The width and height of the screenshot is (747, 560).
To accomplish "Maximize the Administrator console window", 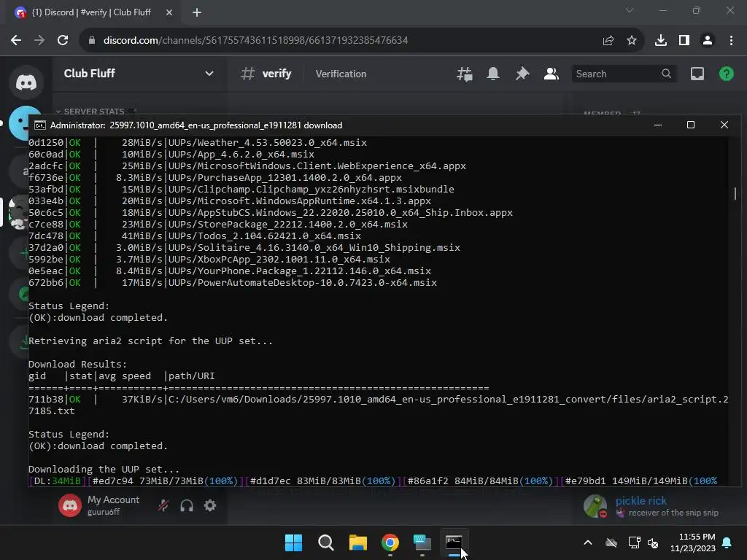I will (x=691, y=125).
